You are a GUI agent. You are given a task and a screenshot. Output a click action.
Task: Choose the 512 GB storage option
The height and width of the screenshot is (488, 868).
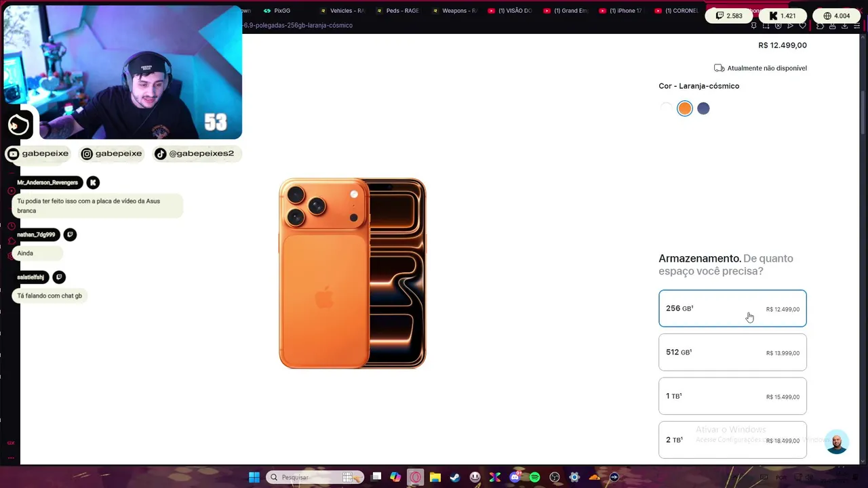tap(732, 352)
